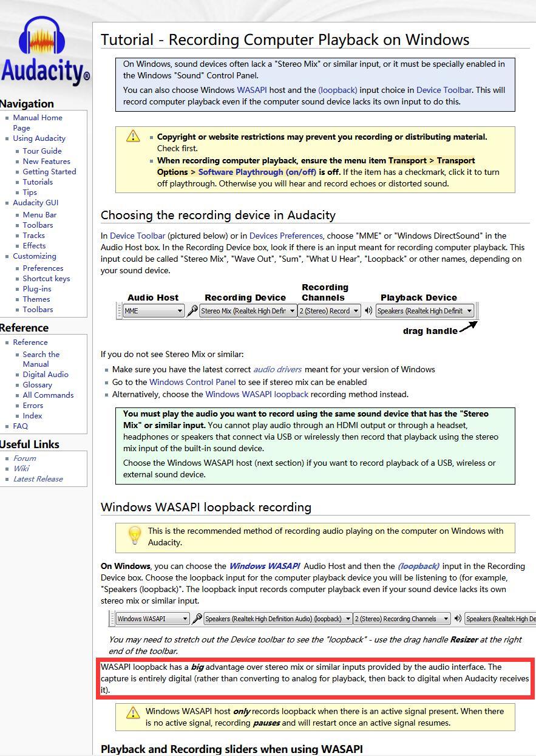536x756 pixels.
Task: Open 2 (Stereo) Recording Channels dropdown
Action: [x=402, y=619]
